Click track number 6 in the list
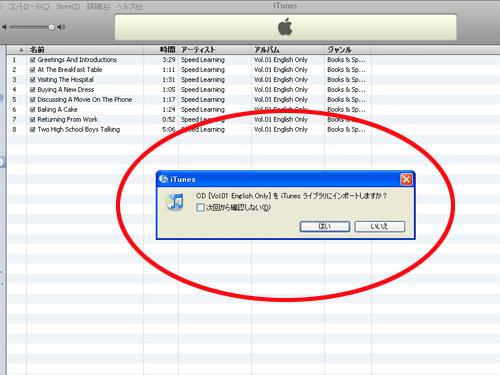The height and width of the screenshot is (375, 500). (14, 110)
